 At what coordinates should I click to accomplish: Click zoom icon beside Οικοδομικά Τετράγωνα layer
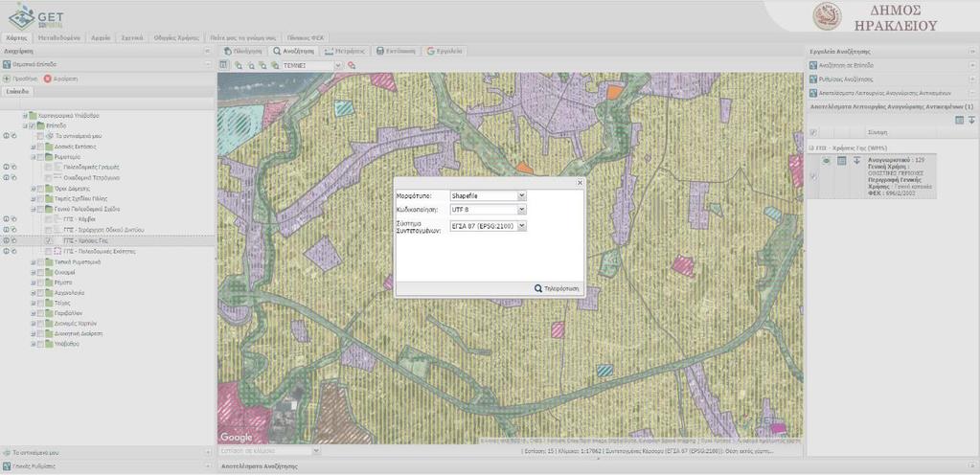[x=13, y=178]
